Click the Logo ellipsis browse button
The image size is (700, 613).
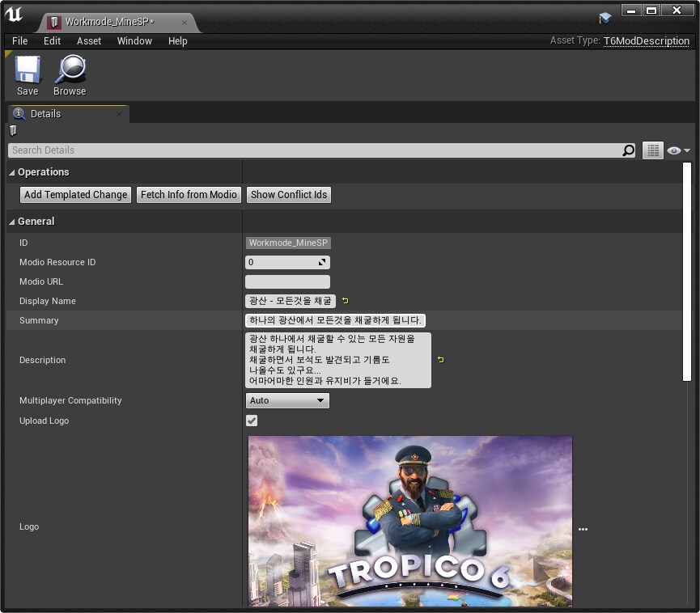click(583, 529)
